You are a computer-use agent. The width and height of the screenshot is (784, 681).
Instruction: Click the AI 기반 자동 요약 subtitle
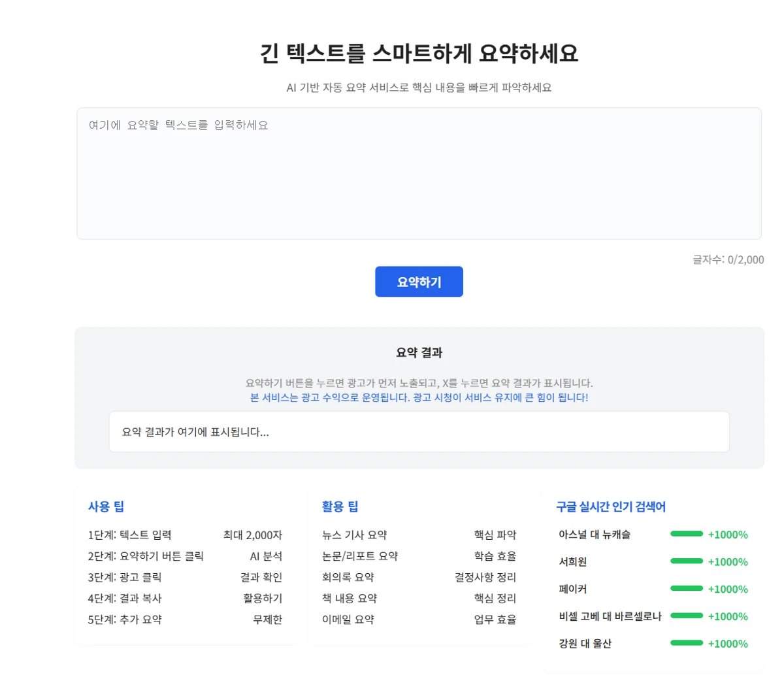click(x=419, y=88)
